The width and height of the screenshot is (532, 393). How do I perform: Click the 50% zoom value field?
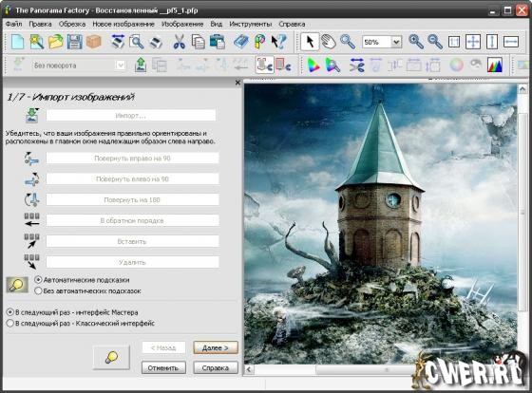coord(376,42)
